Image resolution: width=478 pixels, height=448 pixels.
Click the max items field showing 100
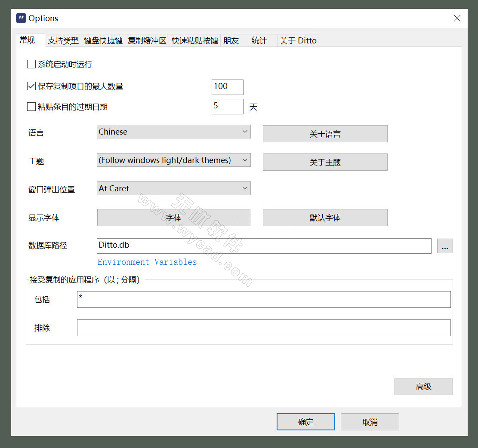[227, 87]
